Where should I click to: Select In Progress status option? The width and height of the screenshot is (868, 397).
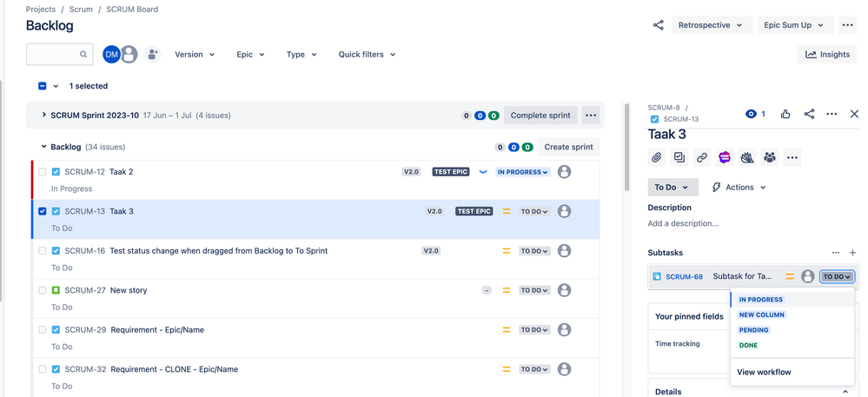click(760, 300)
